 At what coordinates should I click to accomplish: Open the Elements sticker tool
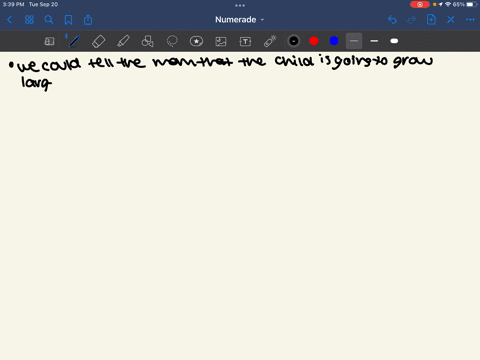tap(196, 41)
